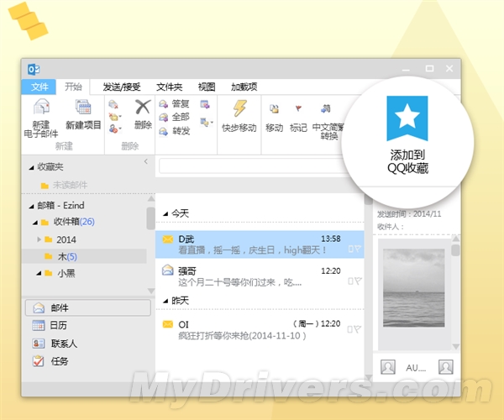Click the 添加到QQ收藏 star icon
The height and width of the screenshot is (420, 504).
pyautogui.click(x=407, y=118)
